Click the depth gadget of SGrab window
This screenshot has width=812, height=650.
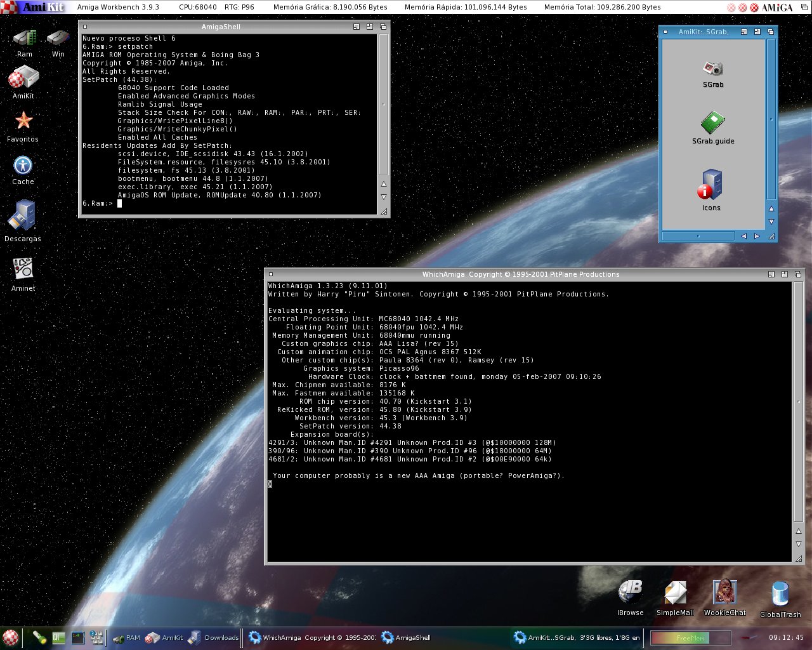pos(771,32)
